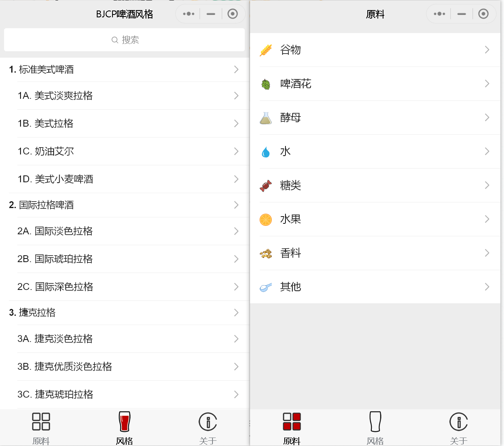Tap the spoon icon for 其他

(x=266, y=287)
